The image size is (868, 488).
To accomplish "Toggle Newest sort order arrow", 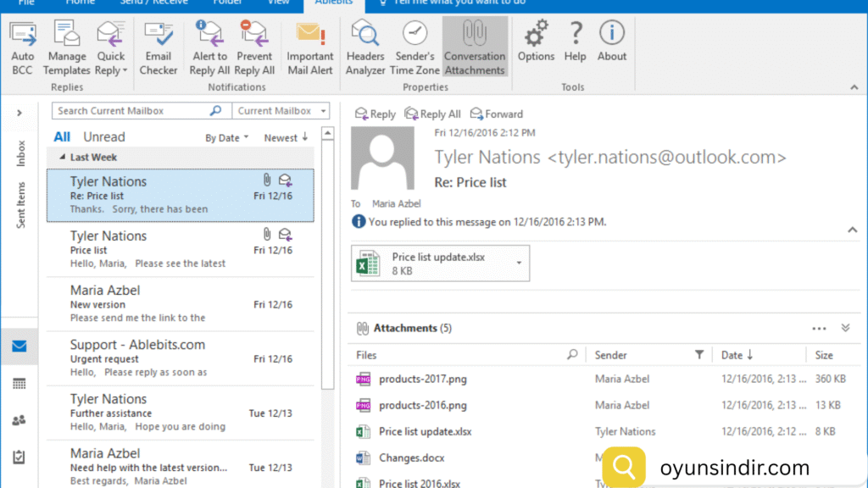I will [x=304, y=137].
